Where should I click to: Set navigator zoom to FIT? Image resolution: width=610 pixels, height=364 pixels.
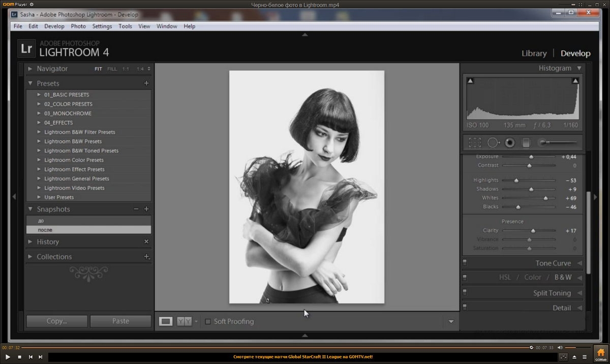click(98, 69)
